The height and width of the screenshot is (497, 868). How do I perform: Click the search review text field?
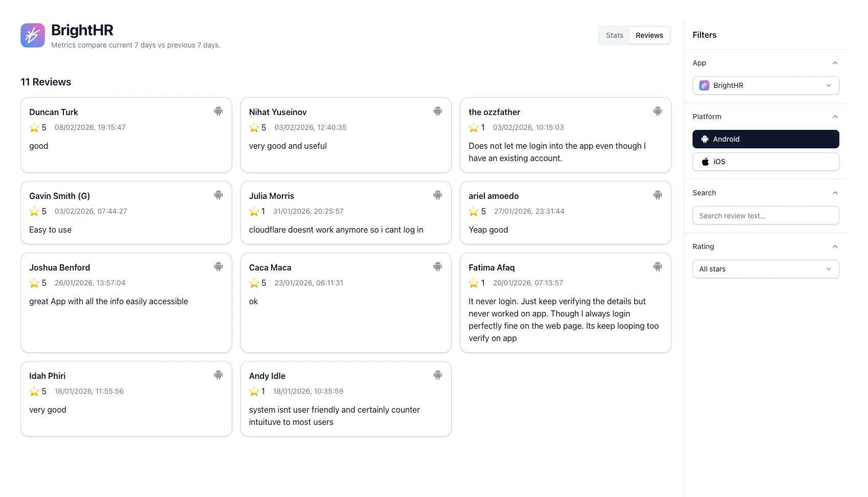[x=765, y=215]
